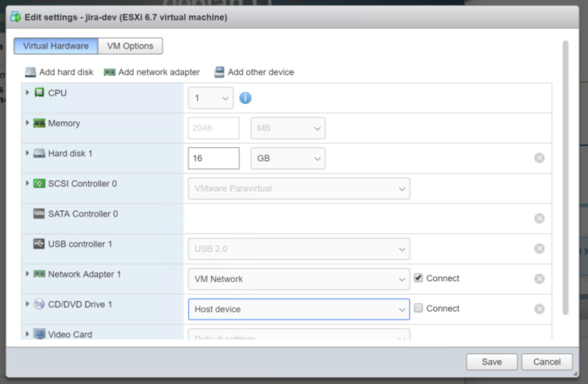This screenshot has width=588, height=384.
Task: Click the USB controller 1 icon
Action: point(39,244)
